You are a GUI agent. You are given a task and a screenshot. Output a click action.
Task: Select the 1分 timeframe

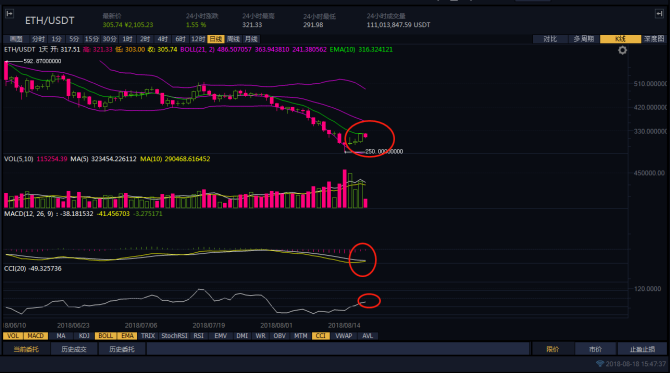point(56,39)
